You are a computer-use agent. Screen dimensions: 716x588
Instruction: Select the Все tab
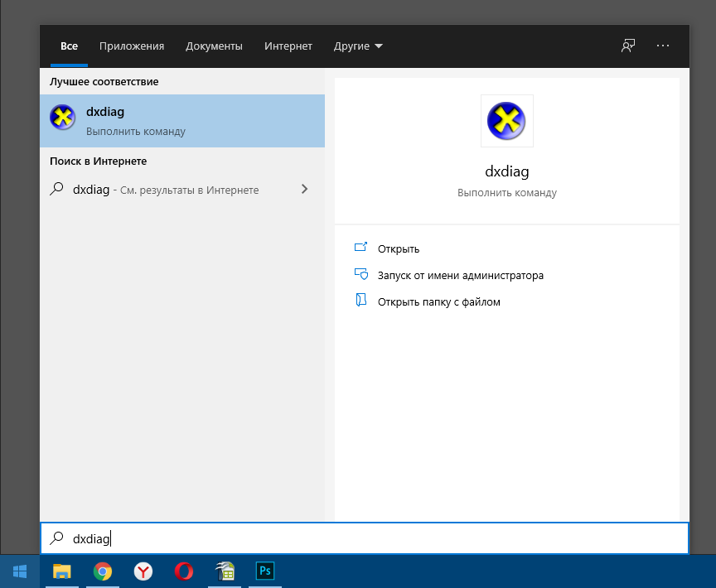tap(69, 46)
